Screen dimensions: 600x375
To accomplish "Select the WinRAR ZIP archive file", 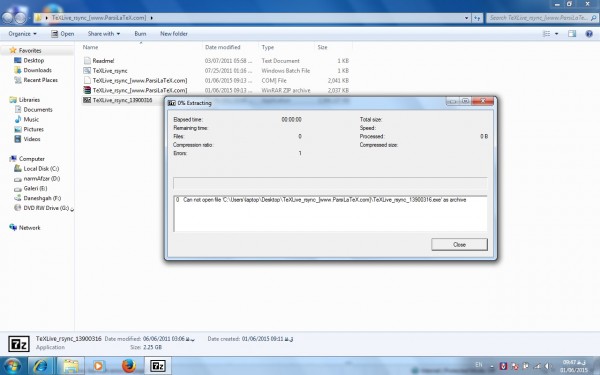I will [140, 90].
